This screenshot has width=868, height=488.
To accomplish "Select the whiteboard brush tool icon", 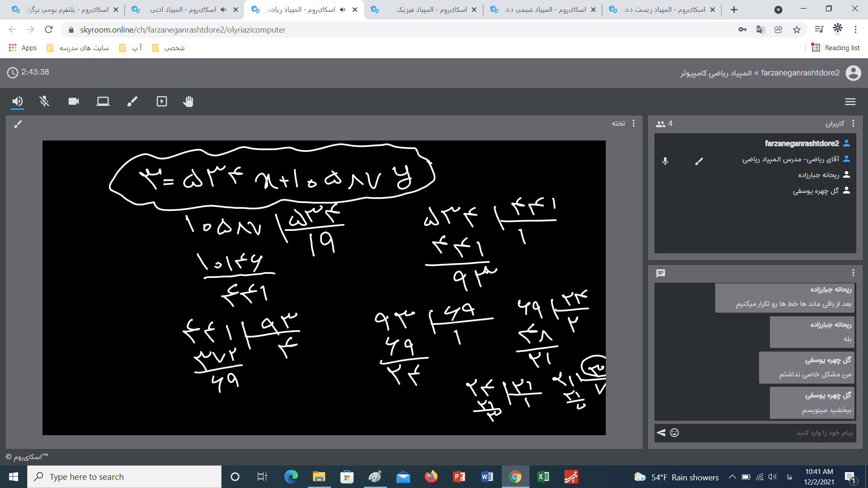I will [x=132, y=101].
